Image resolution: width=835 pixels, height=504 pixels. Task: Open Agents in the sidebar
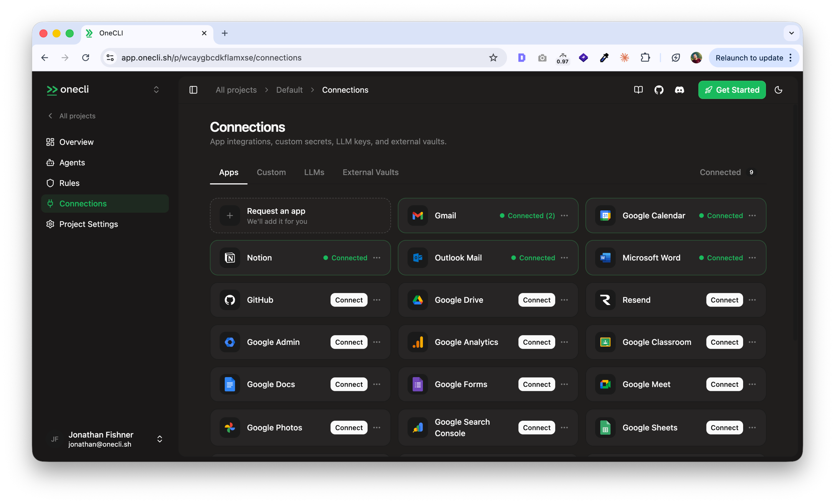[105, 162]
